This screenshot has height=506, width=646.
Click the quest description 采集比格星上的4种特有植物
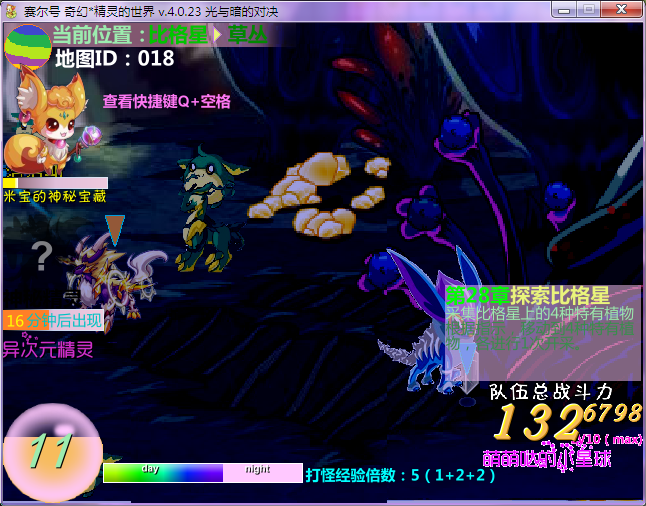tap(540, 314)
